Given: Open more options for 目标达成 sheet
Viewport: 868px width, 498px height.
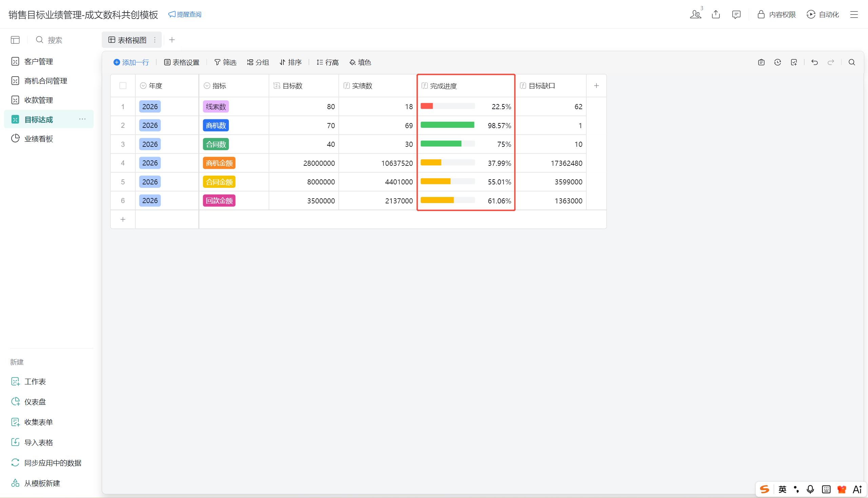Looking at the screenshot, I should [x=82, y=119].
